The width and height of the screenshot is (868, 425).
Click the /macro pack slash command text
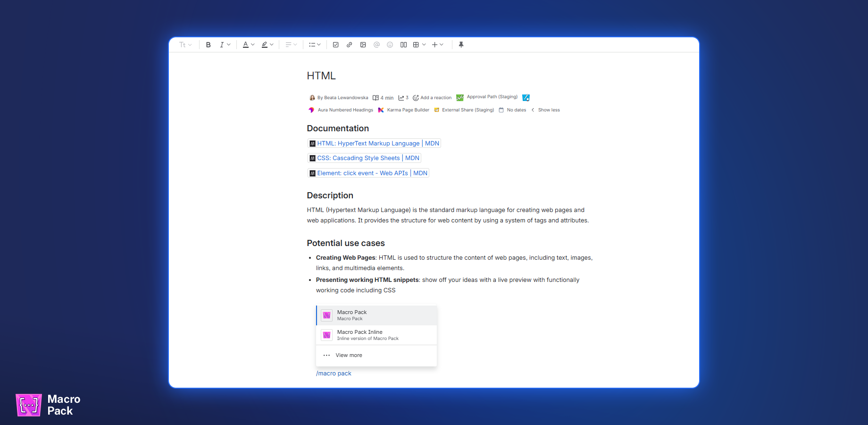pyautogui.click(x=334, y=374)
